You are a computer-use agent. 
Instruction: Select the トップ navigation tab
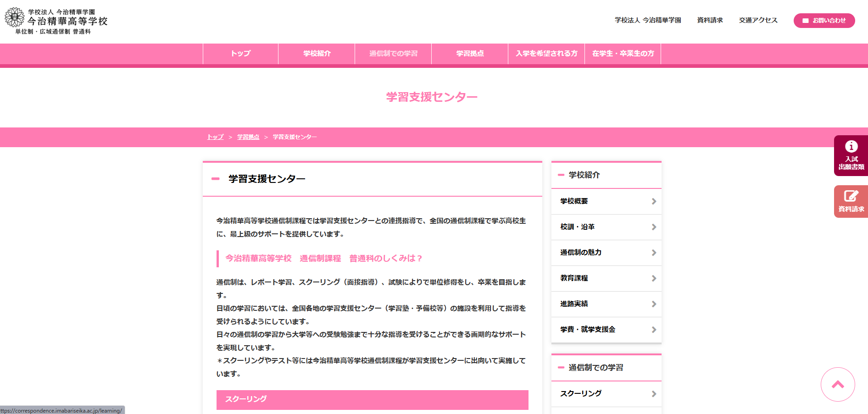pos(240,54)
